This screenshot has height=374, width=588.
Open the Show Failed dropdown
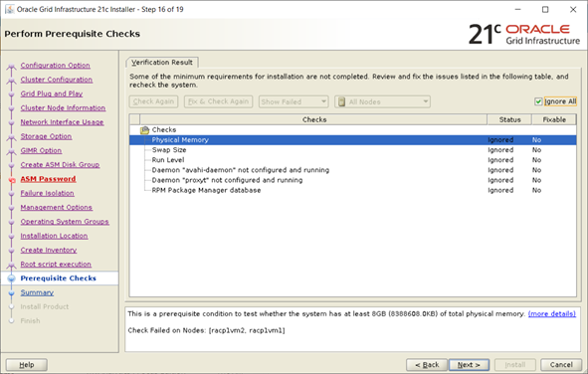[294, 101]
